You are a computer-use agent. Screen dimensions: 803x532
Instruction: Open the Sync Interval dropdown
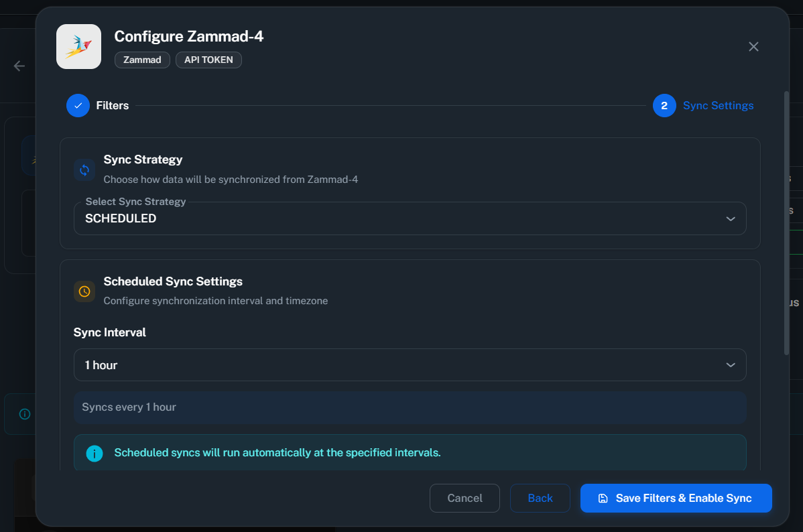(410, 364)
